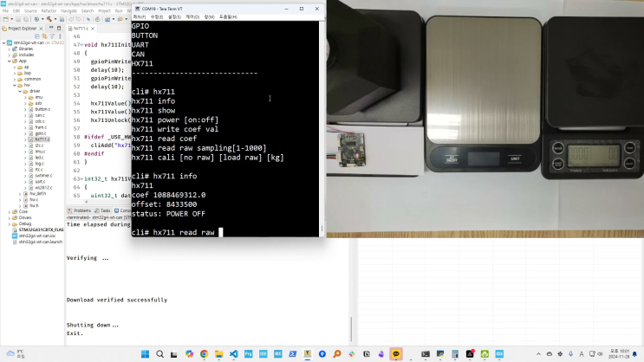Viewport: 644px width, 362px height.
Task: Click the editor horizontal scrollbar left arrow
Action: 87,202
